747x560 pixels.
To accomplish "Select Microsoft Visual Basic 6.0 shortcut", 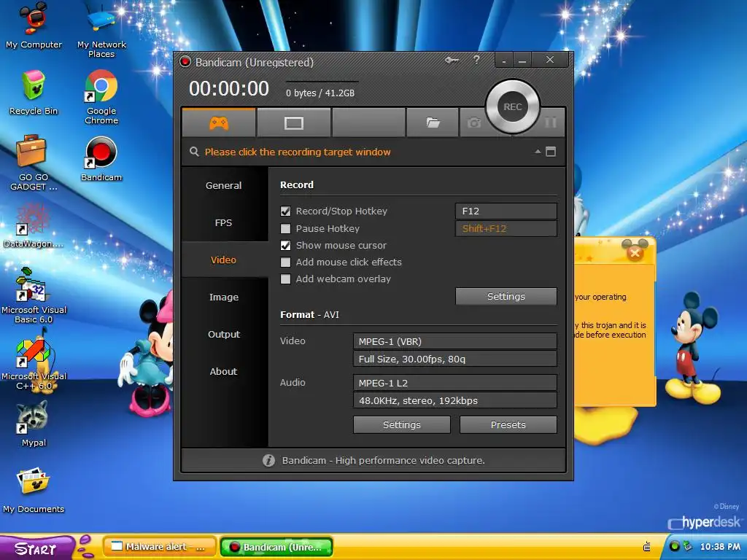I will click(x=34, y=295).
